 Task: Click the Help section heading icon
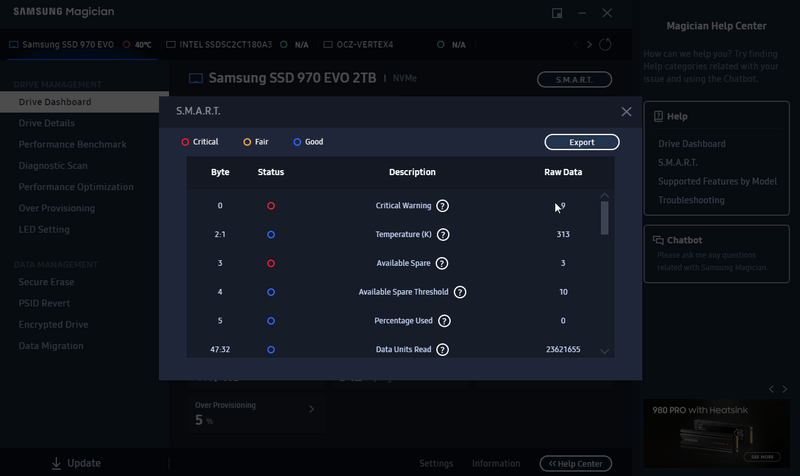click(658, 116)
